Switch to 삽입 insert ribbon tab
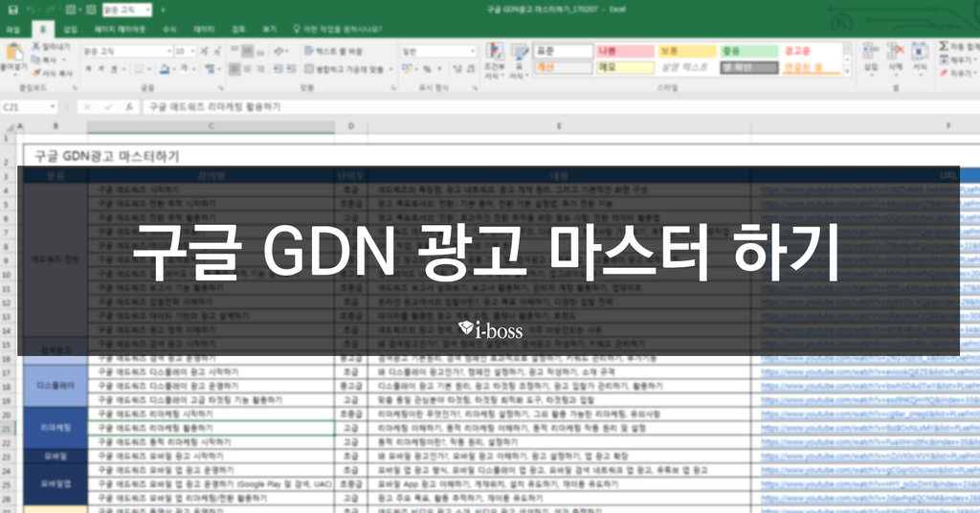 pos(70,30)
